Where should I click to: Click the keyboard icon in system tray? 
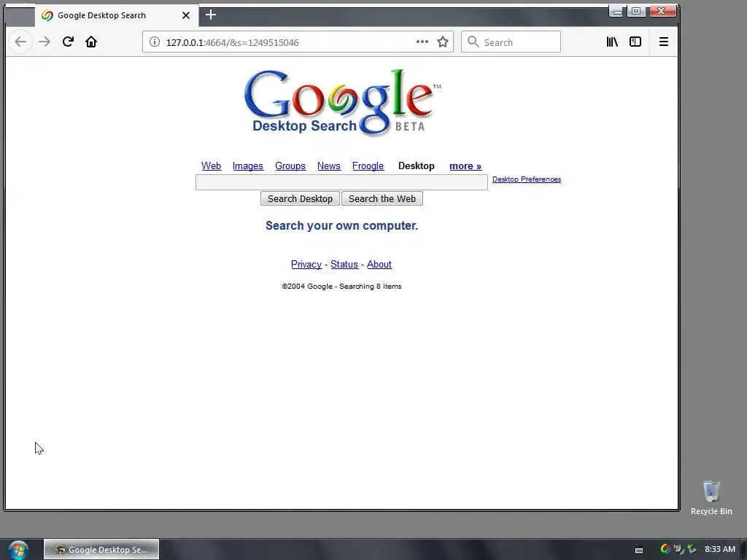[639, 550]
